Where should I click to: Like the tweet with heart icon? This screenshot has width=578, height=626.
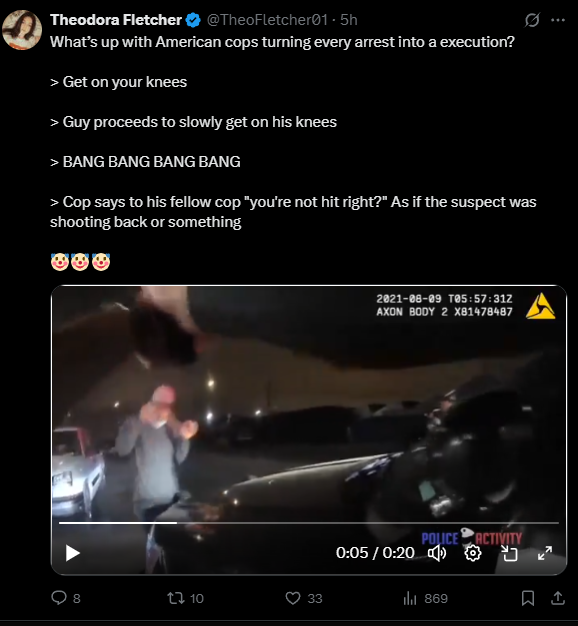click(x=293, y=598)
